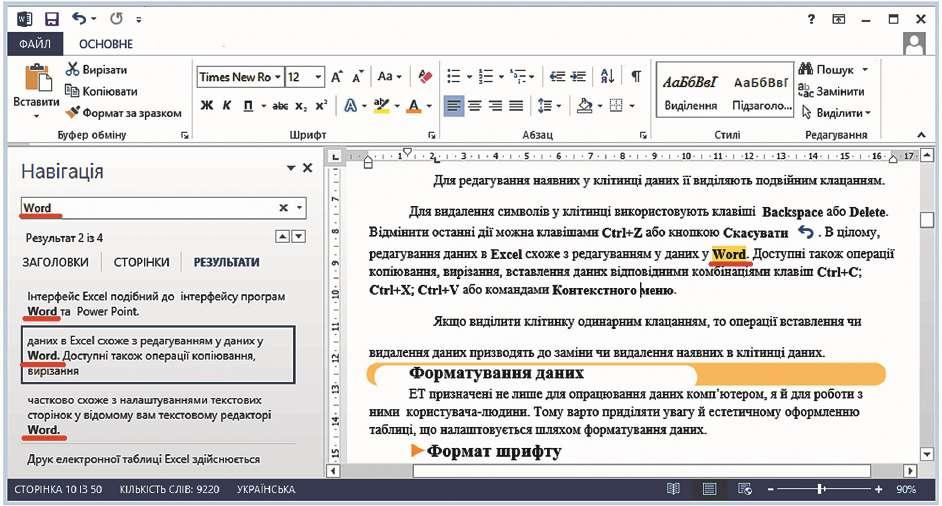
Task: Align text right
Action: pos(495,106)
